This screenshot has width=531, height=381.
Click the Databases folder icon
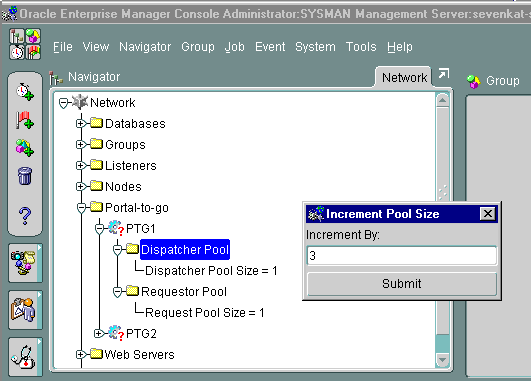click(x=97, y=123)
